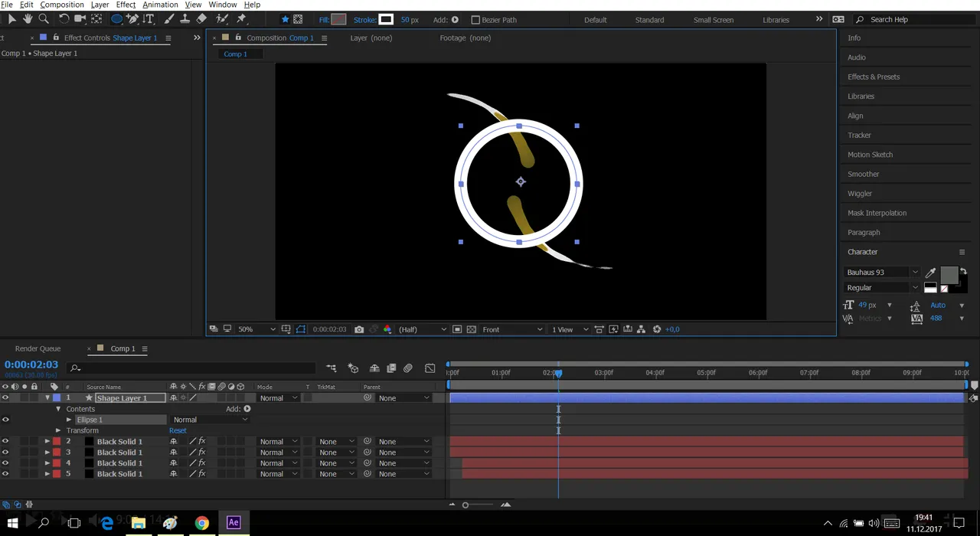
Task: Open the 1 View layout dropdown
Action: (x=570, y=329)
